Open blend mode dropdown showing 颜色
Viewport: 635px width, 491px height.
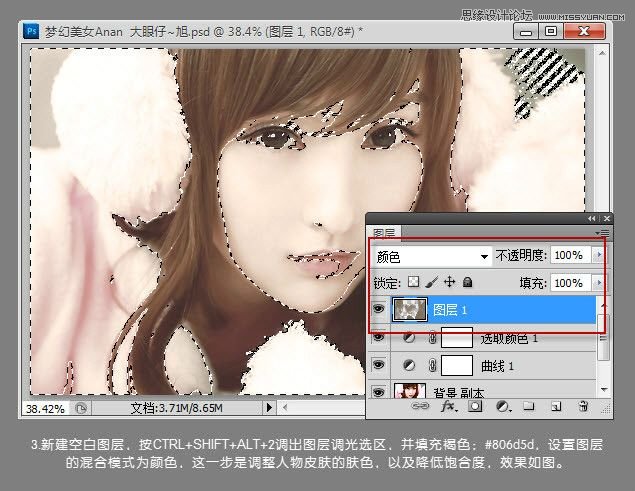pyautogui.click(x=432, y=256)
